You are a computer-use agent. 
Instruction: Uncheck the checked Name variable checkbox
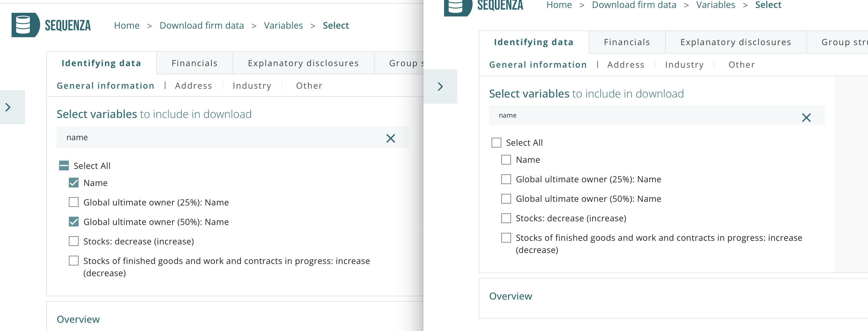point(73,183)
